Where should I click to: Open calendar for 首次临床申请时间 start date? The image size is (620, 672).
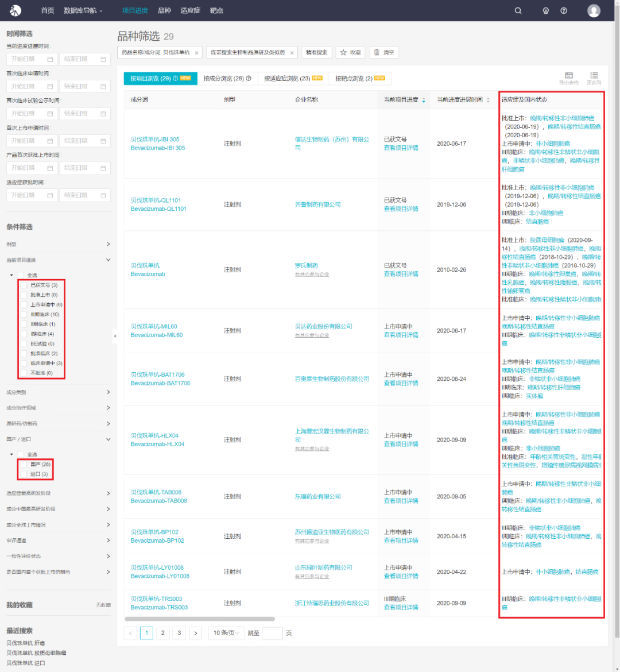pos(50,87)
